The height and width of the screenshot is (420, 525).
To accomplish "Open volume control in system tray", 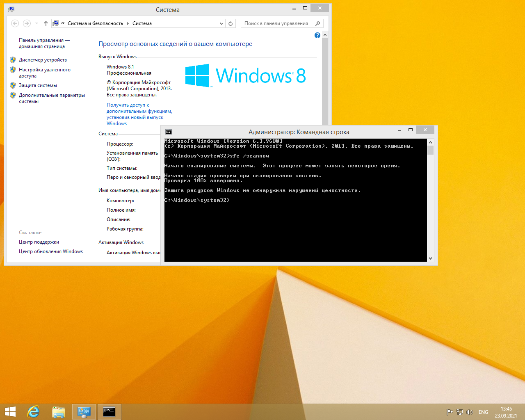I will [x=470, y=412].
